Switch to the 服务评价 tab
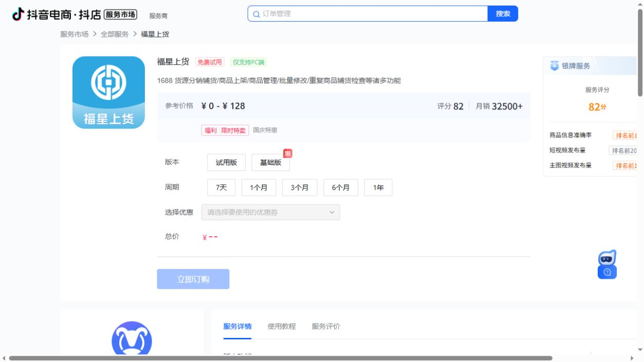 pos(326,326)
